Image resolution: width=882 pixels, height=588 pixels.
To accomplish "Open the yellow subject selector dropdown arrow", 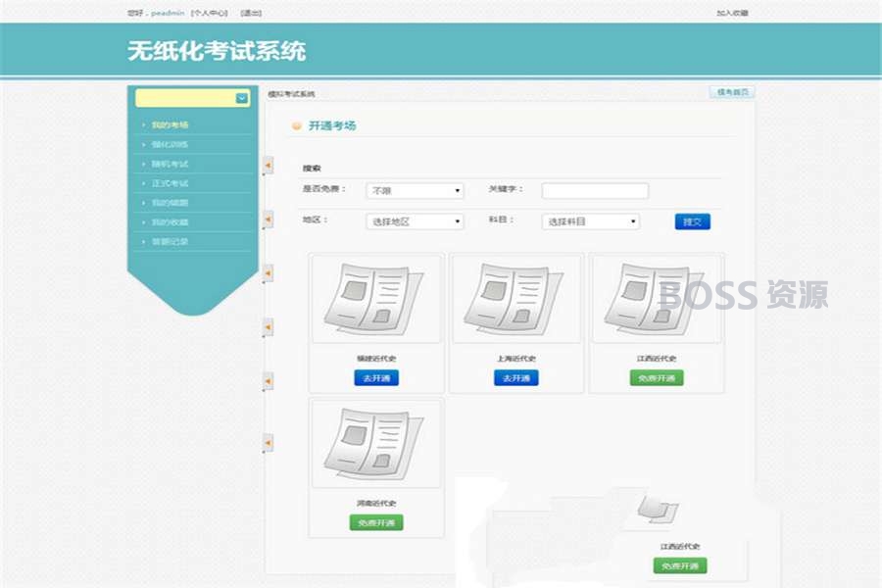I will [x=242, y=98].
